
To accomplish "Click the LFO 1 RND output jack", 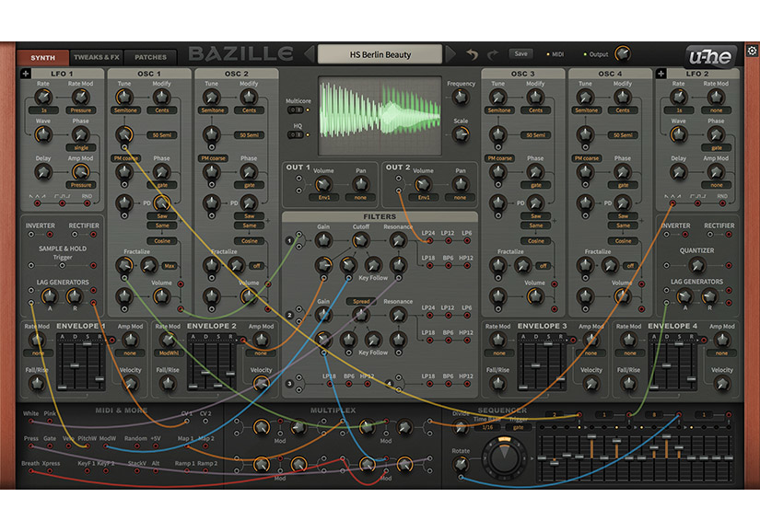I will (x=88, y=203).
